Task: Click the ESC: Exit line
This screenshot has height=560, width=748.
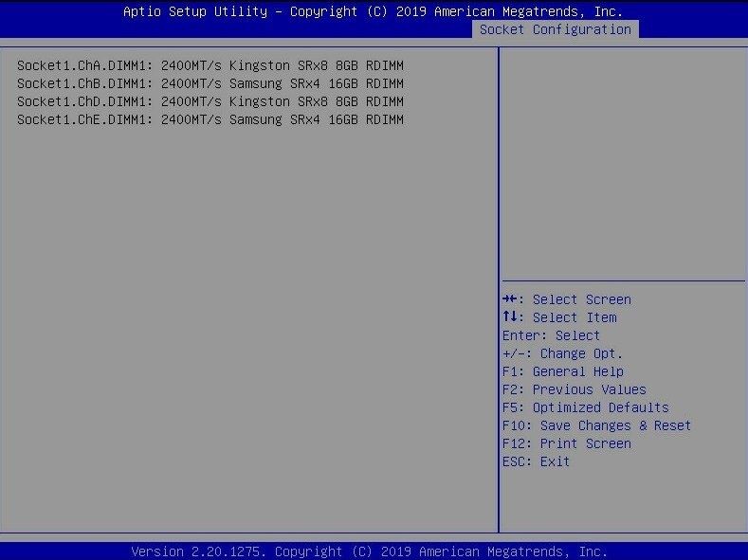Action: (x=536, y=461)
